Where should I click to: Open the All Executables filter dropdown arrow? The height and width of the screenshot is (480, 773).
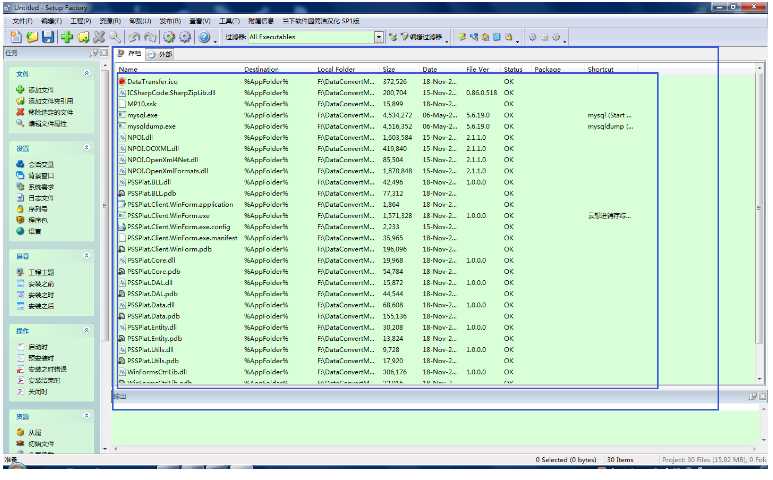pos(379,37)
